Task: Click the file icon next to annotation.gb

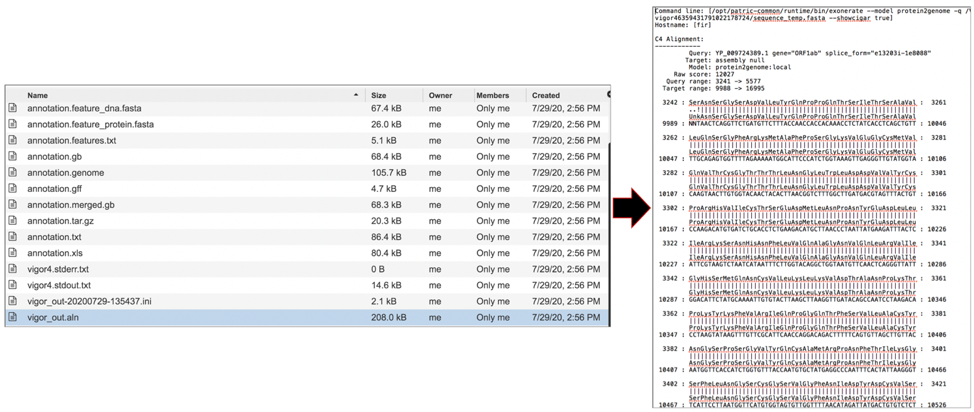Action: point(13,156)
